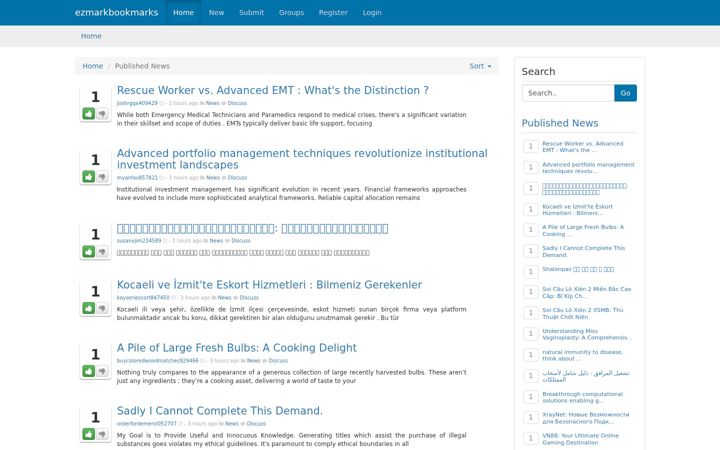Downvote the story by susanxjim234589
The image size is (720, 450).
pyautogui.click(x=102, y=251)
